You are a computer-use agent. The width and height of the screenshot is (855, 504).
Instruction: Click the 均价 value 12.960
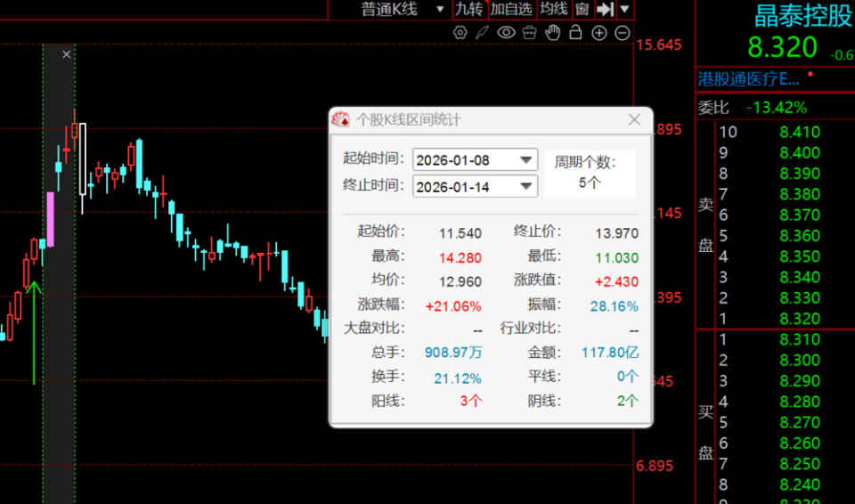pyautogui.click(x=460, y=281)
